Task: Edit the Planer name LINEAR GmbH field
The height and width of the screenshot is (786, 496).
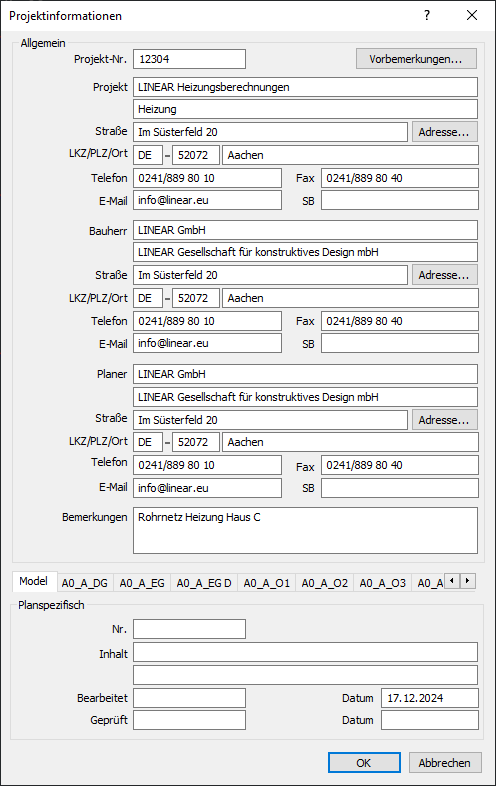Action: [305, 374]
